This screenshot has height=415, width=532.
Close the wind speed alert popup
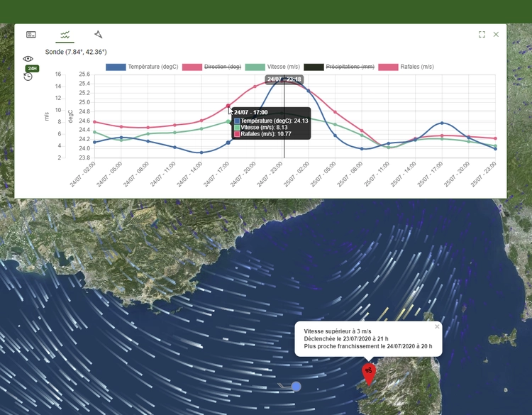point(437,327)
